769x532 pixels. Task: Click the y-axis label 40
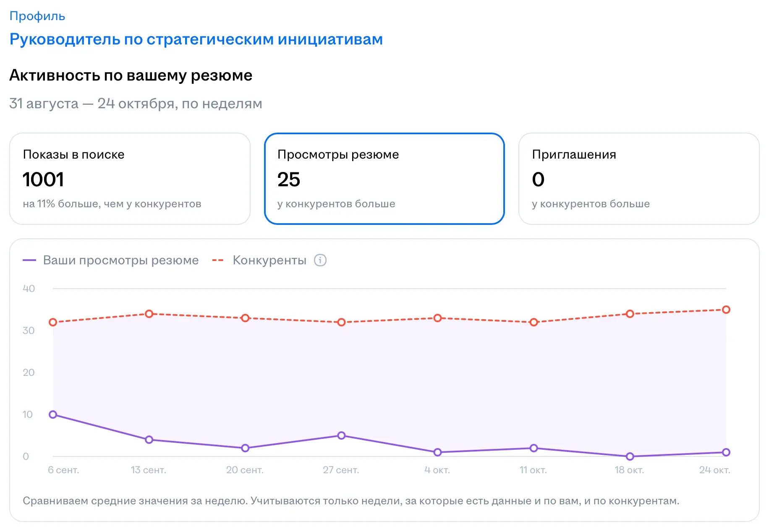point(29,289)
